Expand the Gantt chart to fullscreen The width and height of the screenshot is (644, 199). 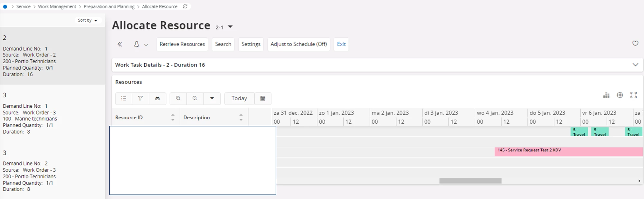coord(634,95)
